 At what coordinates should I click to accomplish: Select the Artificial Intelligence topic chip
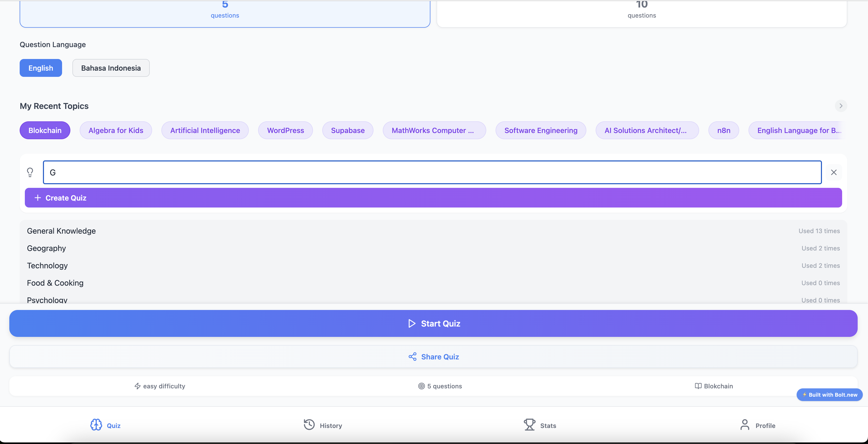point(205,130)
